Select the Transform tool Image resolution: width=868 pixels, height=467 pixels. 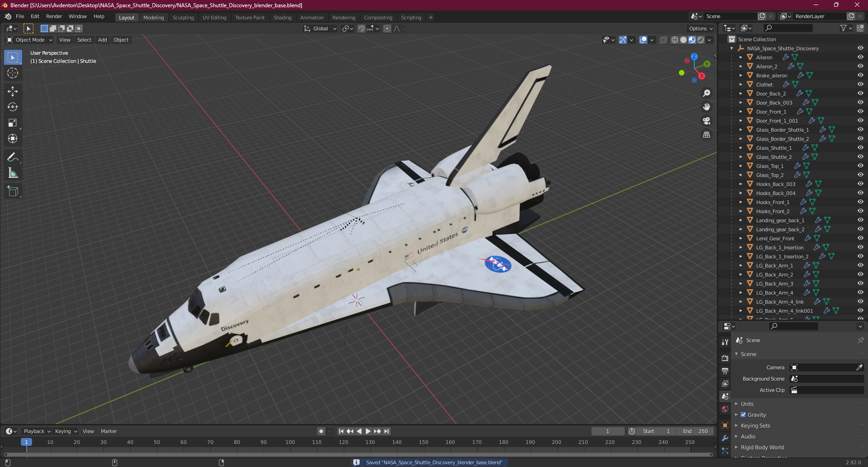tap(13, 139)
